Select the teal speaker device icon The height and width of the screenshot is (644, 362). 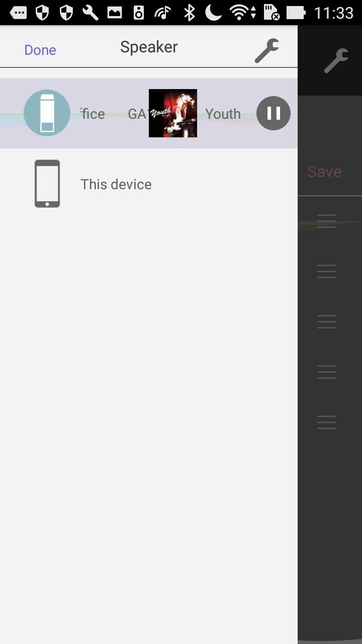click(47, 113)
